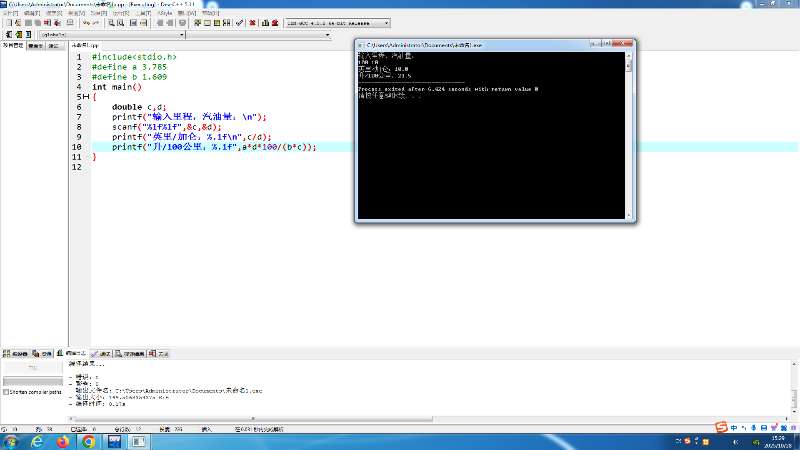Click the Open file toolbar icon
This screenshot has width=800, height=450.
(x=18, y=23)
